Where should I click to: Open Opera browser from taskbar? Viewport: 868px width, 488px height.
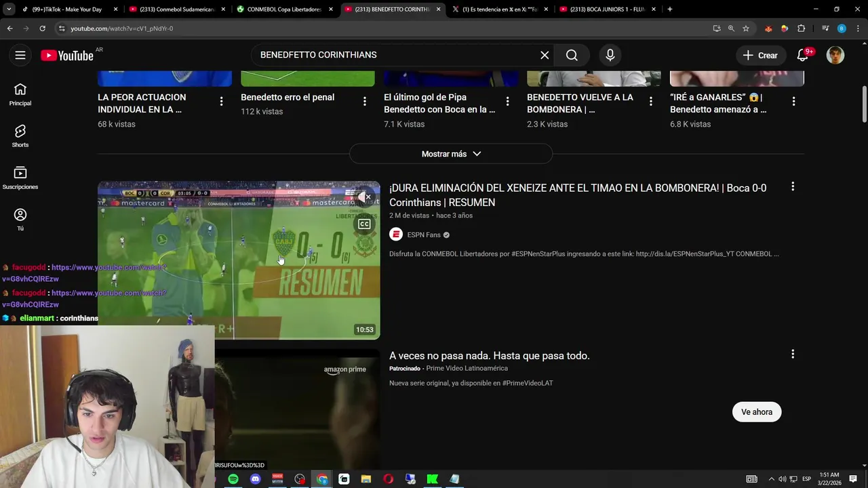[x=388, y=479]
